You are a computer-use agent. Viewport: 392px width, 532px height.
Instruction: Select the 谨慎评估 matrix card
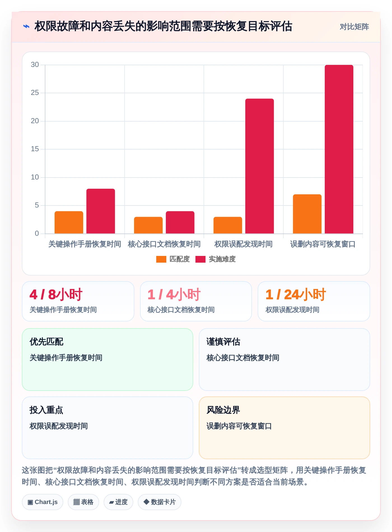tap(284, 360)
